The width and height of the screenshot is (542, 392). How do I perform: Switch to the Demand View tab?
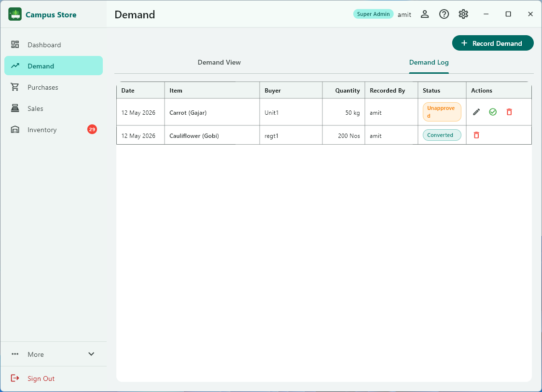[219, 63]
